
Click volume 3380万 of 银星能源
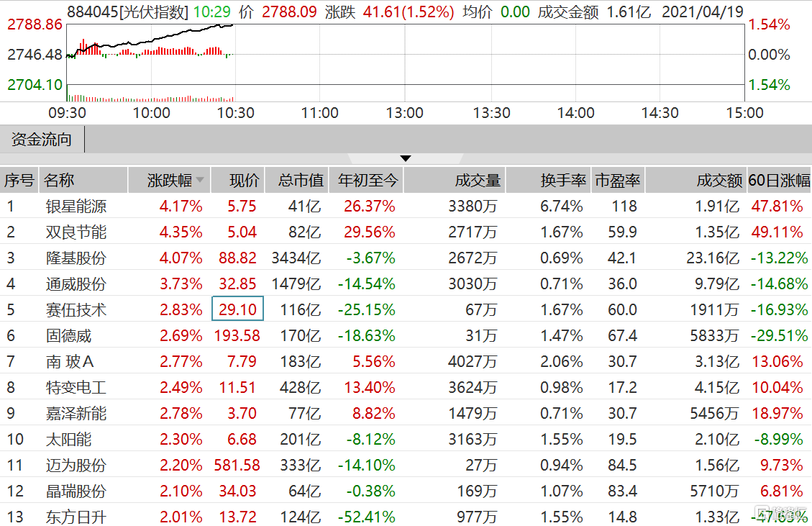tap(473, 207)
